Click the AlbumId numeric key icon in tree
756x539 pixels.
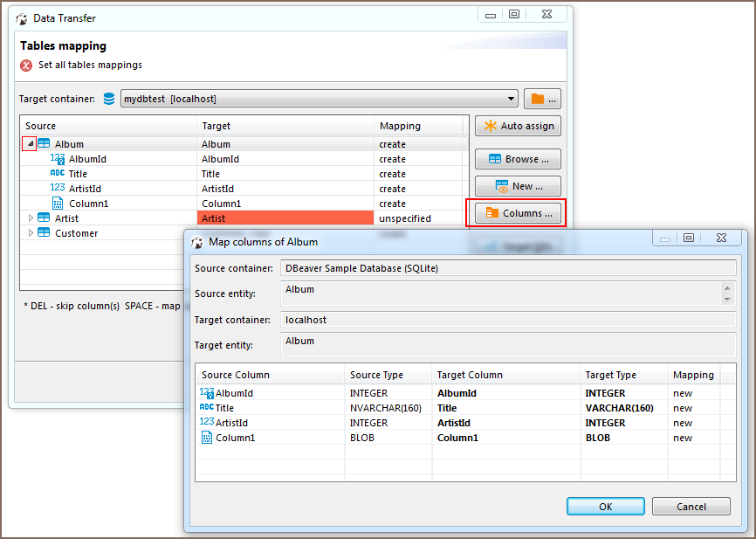click(x=58, y=159)
